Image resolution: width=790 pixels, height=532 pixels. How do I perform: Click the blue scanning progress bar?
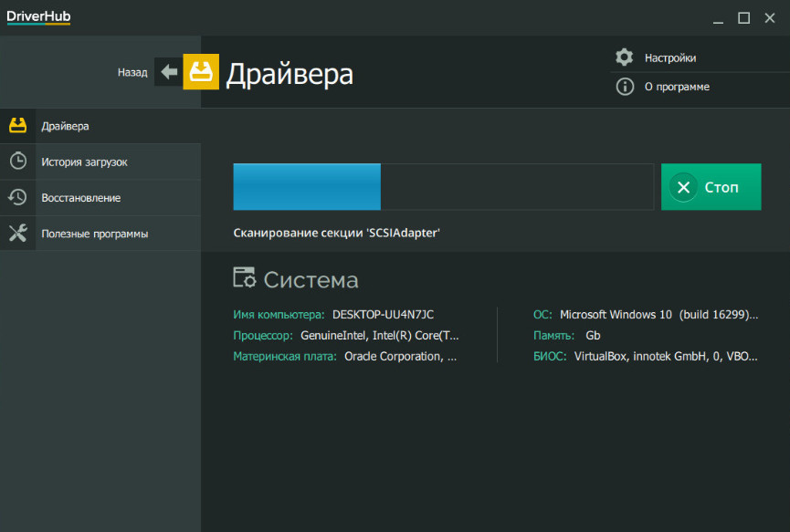pyautogui.click(x=307, y=187)
